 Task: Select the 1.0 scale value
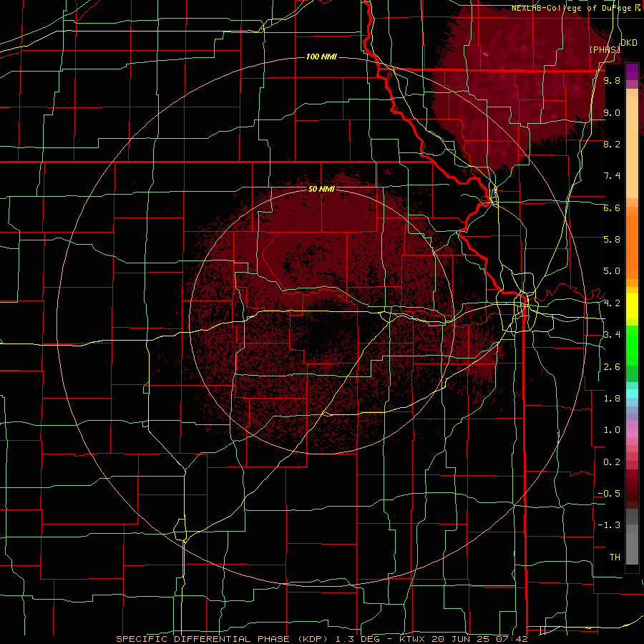click(612, 430)
